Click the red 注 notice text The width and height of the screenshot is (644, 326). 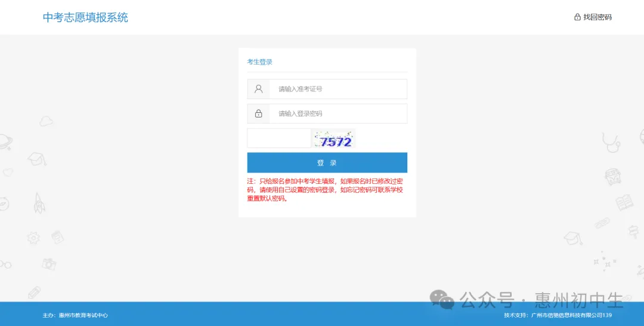pyautogui.click(x=325, y=189)
